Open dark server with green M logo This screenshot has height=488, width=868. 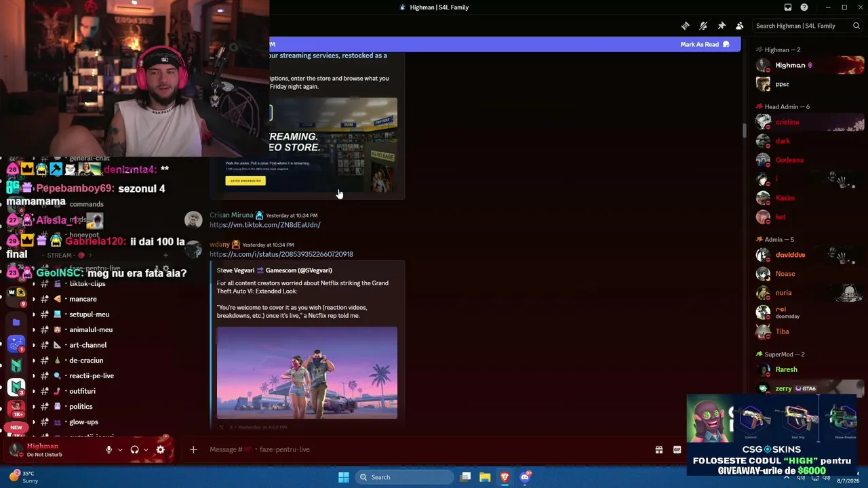pyautogui.click(x=16, y=365)
